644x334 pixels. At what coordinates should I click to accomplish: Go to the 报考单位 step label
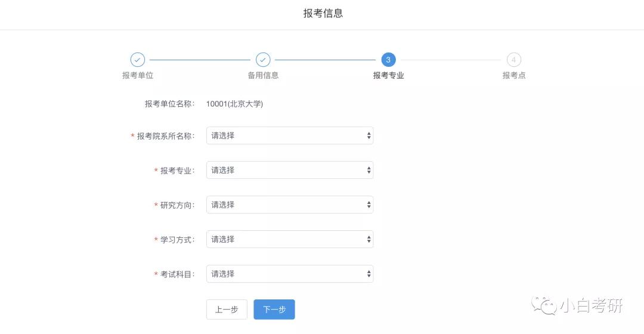[138, 75]
